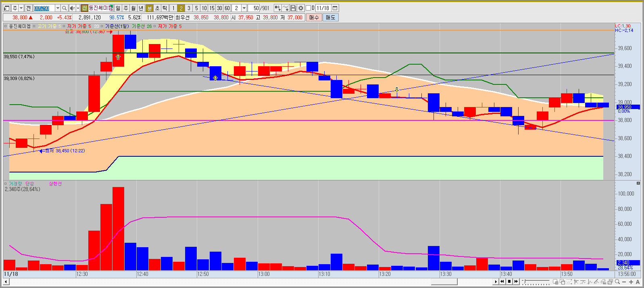Choose the 10-minute interval button

pos(204,8)
